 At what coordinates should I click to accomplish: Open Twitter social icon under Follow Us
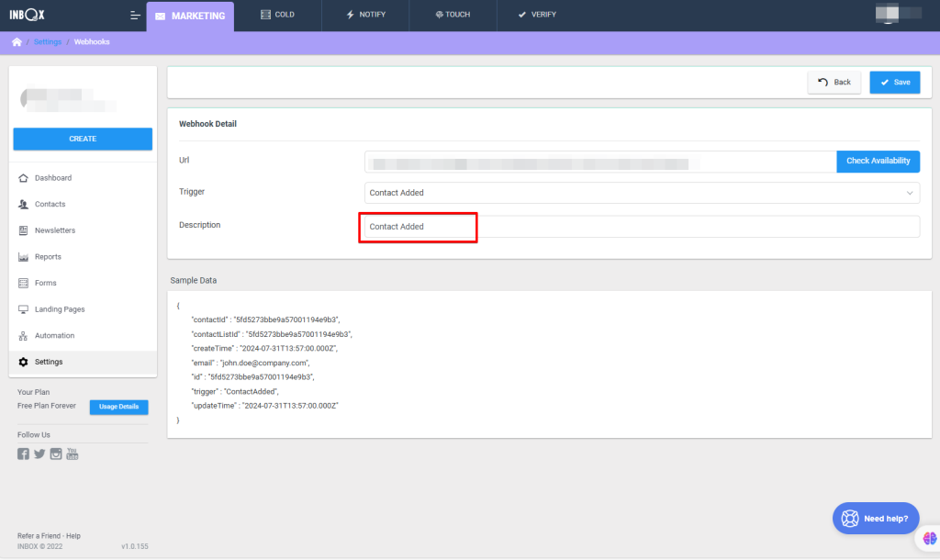click(x=39, y=454)
